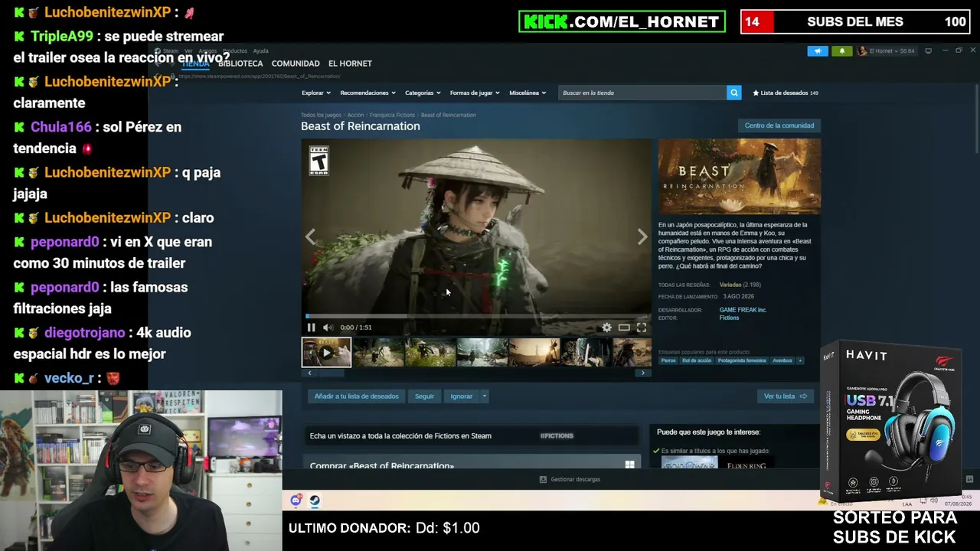The width and height of the screenshot is (980, 551).
Task: Open the Steam menu in the title bar
Action: click(170, 51)
